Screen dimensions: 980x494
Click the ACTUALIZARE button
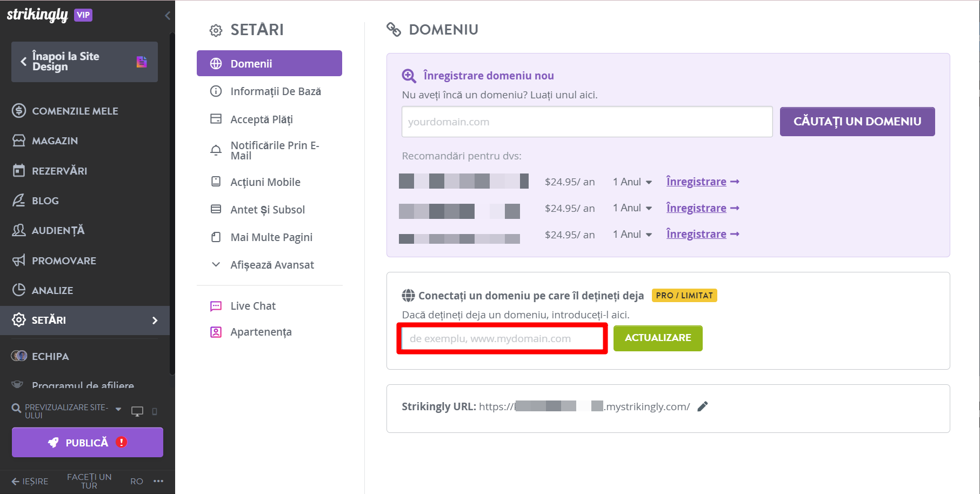[658, 338]
